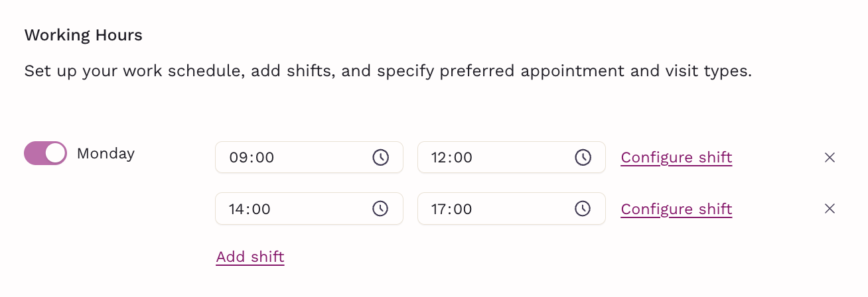Add another shift via Add shift link
The image size is (868, 297).
click(250, 257)
